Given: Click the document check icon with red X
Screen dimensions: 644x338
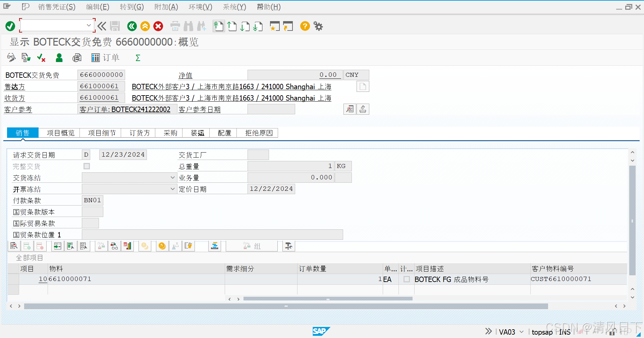Looking at the screenshot, I should point(41,58).
